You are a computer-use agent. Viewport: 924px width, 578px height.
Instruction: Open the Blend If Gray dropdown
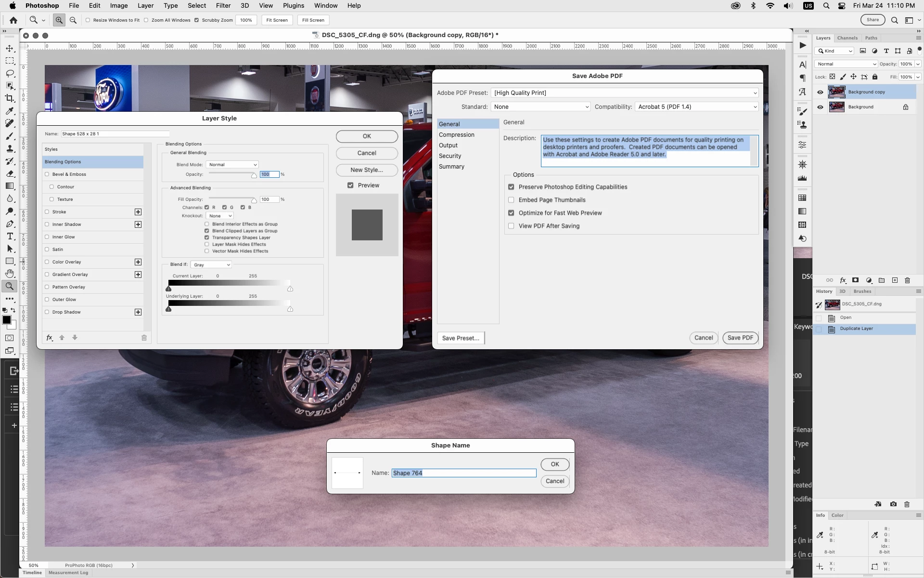(211, 265)
